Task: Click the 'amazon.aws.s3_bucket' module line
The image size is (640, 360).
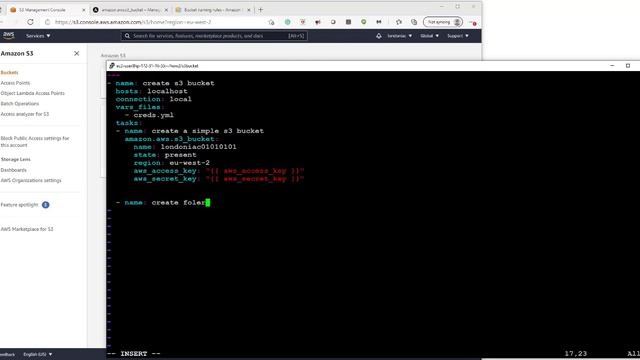Action: [x=171, y=139]
